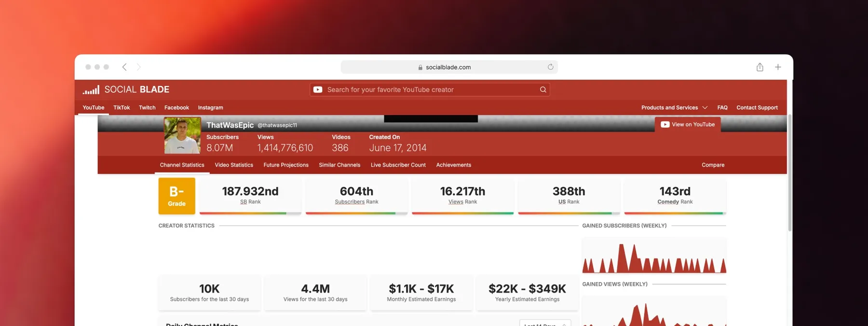Click View on YouTube button
The image size is (868, 326).
pyautogui.click(x=688, y=124)
